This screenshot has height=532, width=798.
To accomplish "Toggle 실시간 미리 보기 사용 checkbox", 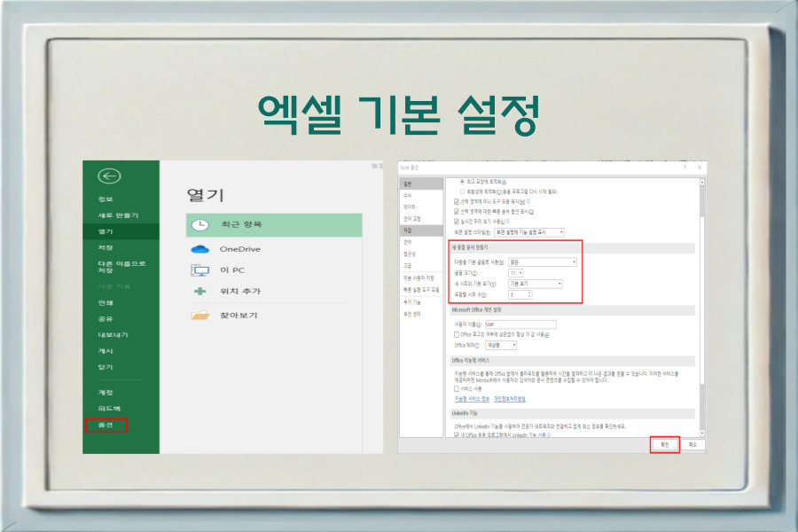I will click(457, 222).
